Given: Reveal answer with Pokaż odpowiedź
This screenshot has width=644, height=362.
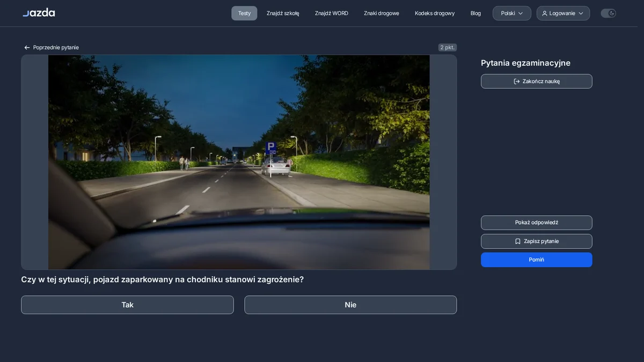Looking at the screenshot, I should tap(537, 223).
